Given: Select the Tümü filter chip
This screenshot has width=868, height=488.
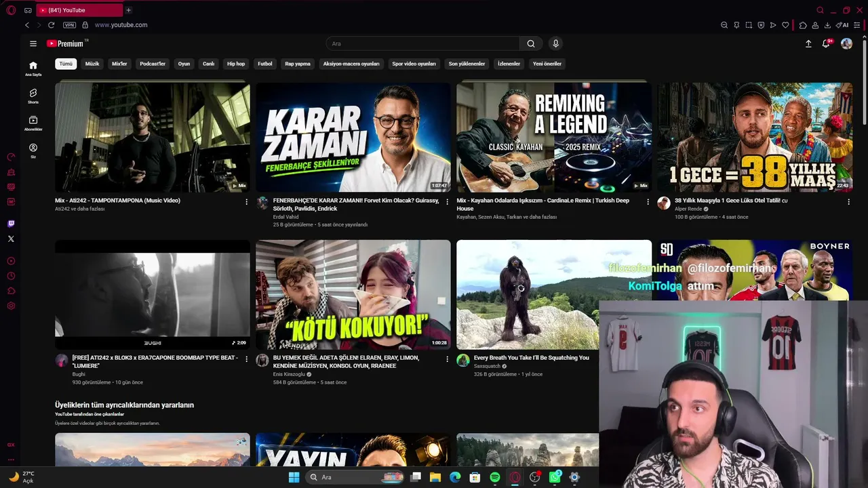Looking at the screenshot, I should [66, 64].
